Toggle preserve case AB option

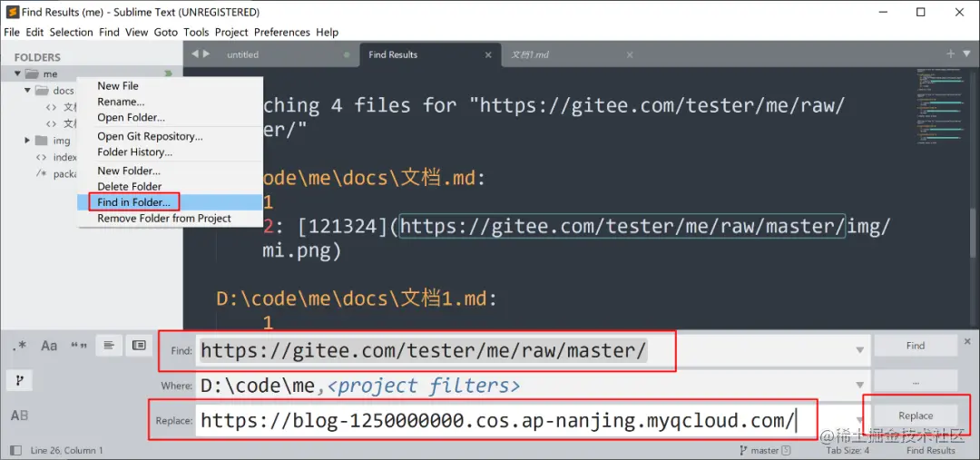point(19,415)
